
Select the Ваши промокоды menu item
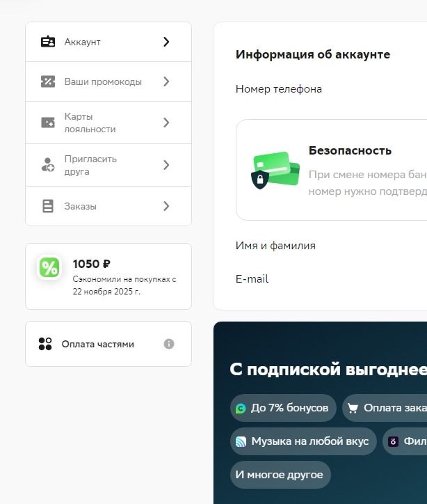coord(103,81)
